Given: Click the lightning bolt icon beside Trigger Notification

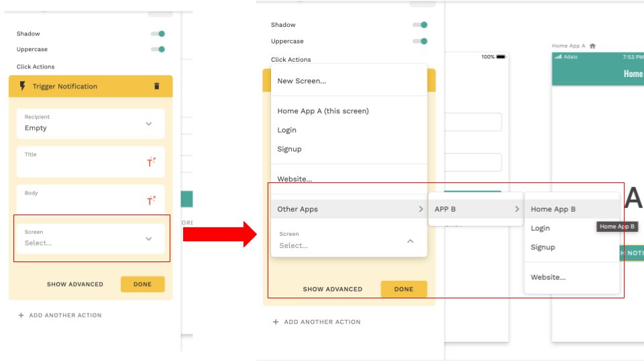Looking at the screenshot, I should point(23,86).
